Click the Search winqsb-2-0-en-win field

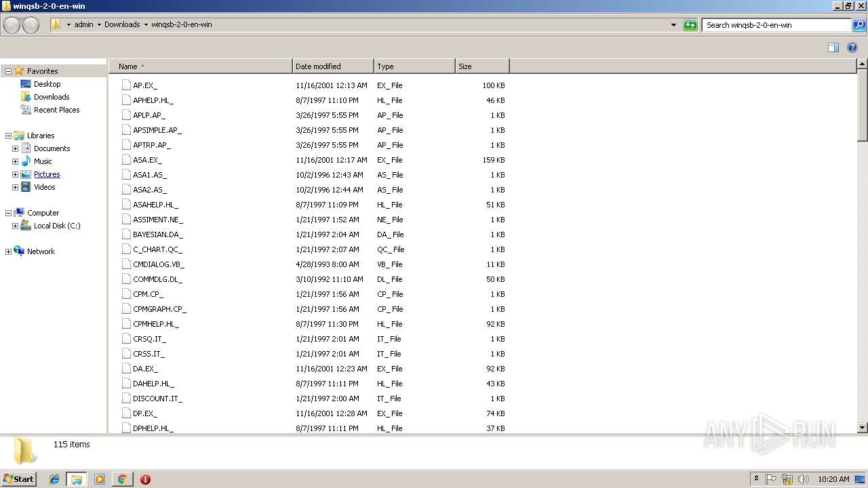776,25
